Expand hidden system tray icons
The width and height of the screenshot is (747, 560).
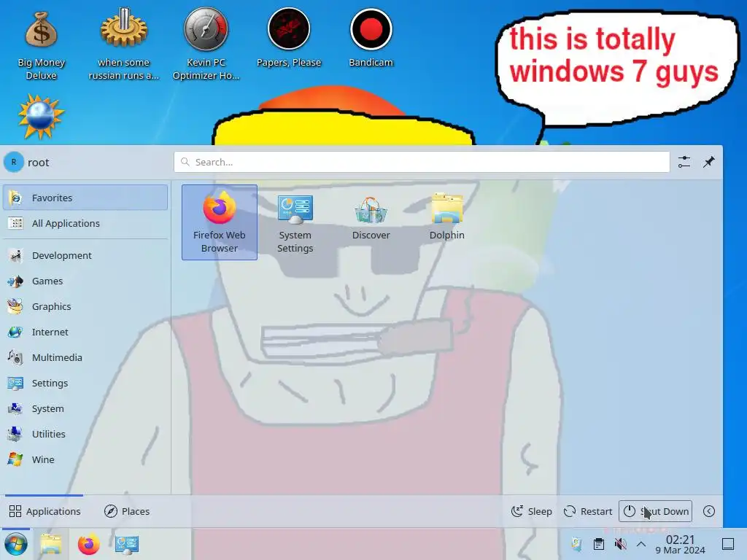point(641,544)
